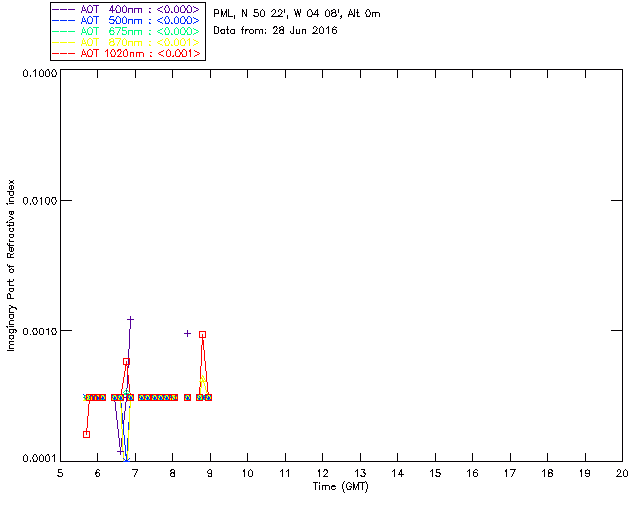Click the x-axis tick label 9
Image resolution: width=640 pixels, height=512 pixels.
(210, 473)
